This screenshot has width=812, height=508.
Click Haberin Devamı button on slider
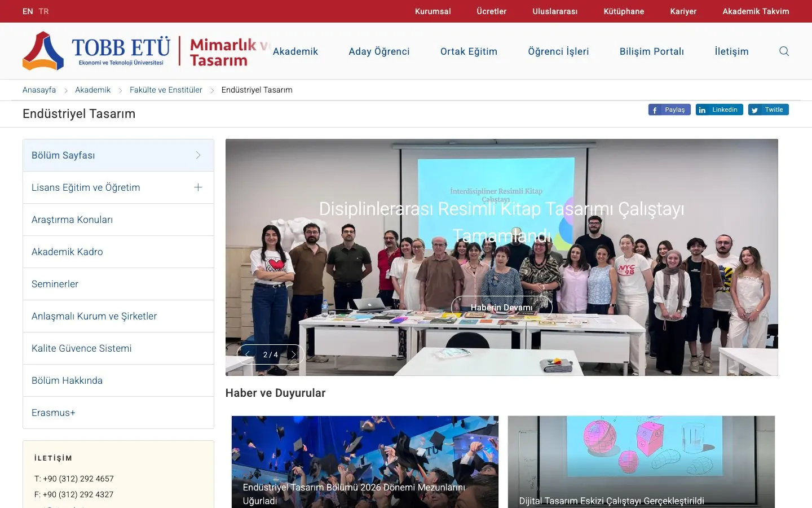(x=501, y=307)
